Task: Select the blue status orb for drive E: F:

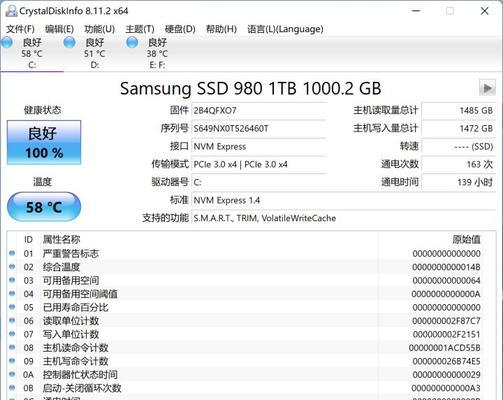Action: (x=132, y=42)
